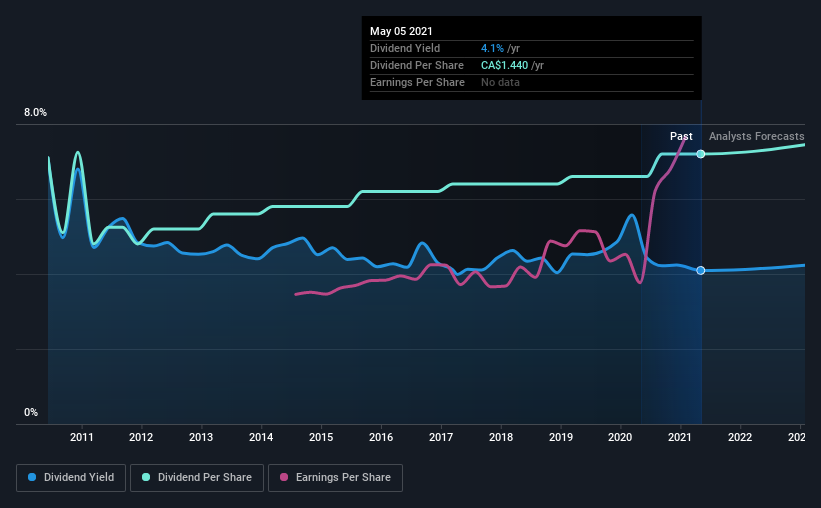The image size is (821, 508).
Task: Click the blue Dividend Yield legend dot
Action: point(32,477)
